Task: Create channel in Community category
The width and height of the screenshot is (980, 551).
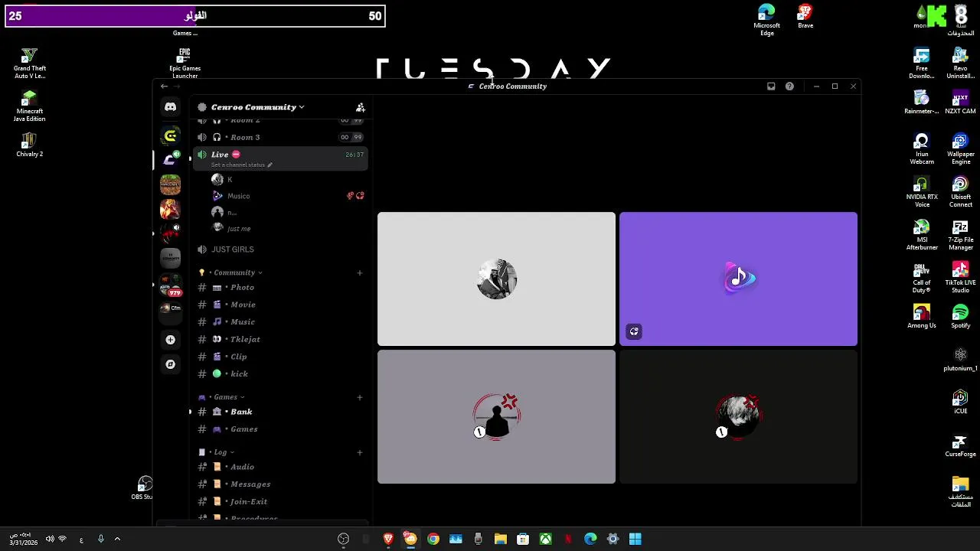Action: coord(360,272)
